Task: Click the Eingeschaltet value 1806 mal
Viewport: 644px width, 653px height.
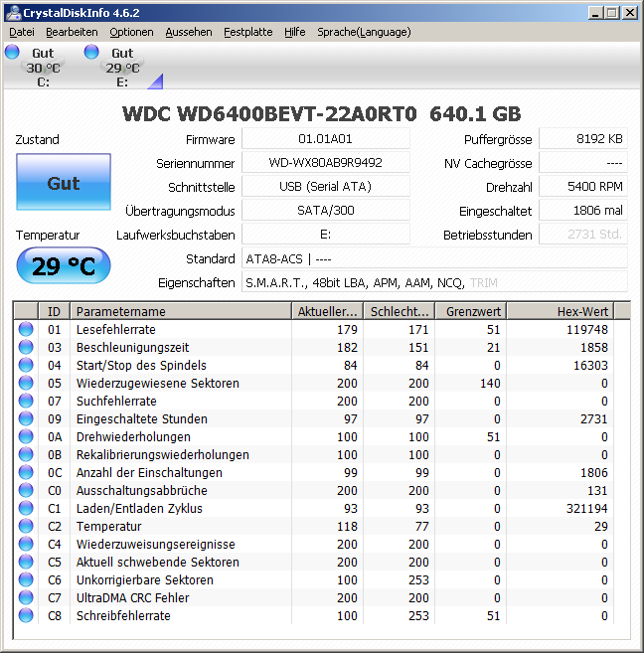Action: pos(583,210)
